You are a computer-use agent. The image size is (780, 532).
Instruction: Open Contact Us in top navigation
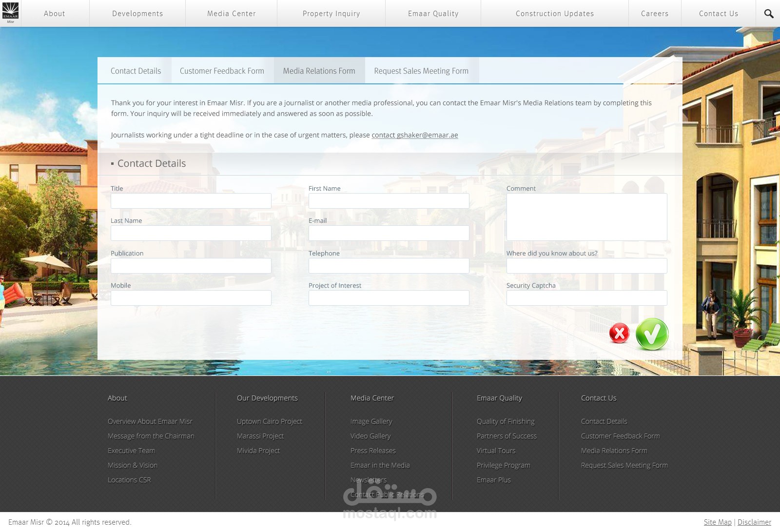click(719, 14)
